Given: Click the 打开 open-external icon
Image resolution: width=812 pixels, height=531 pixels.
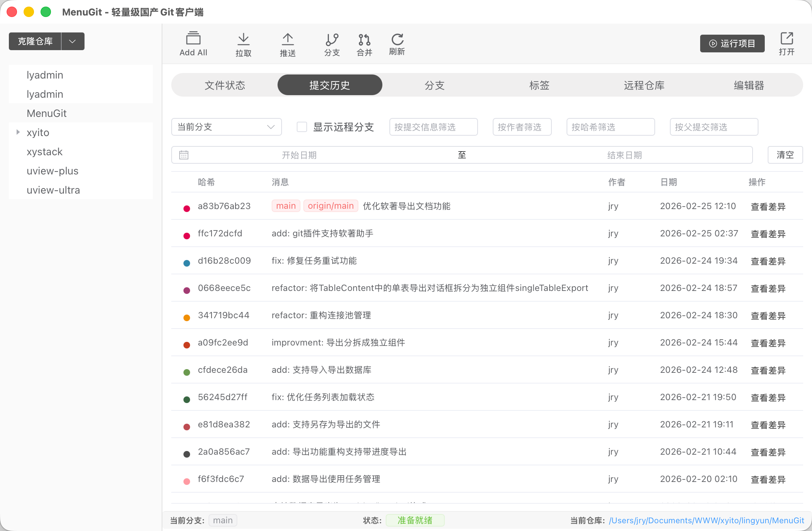Looking at the screenshot, I should point(787,38).
